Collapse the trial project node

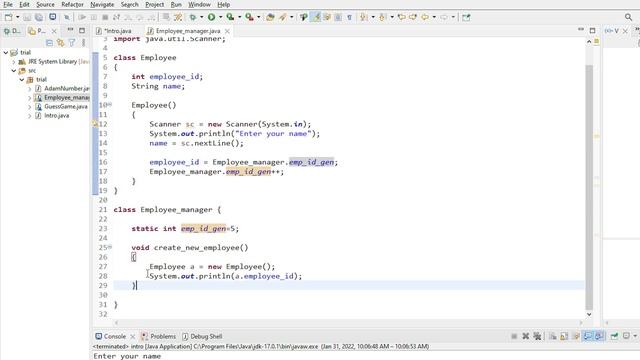[6, 52]
